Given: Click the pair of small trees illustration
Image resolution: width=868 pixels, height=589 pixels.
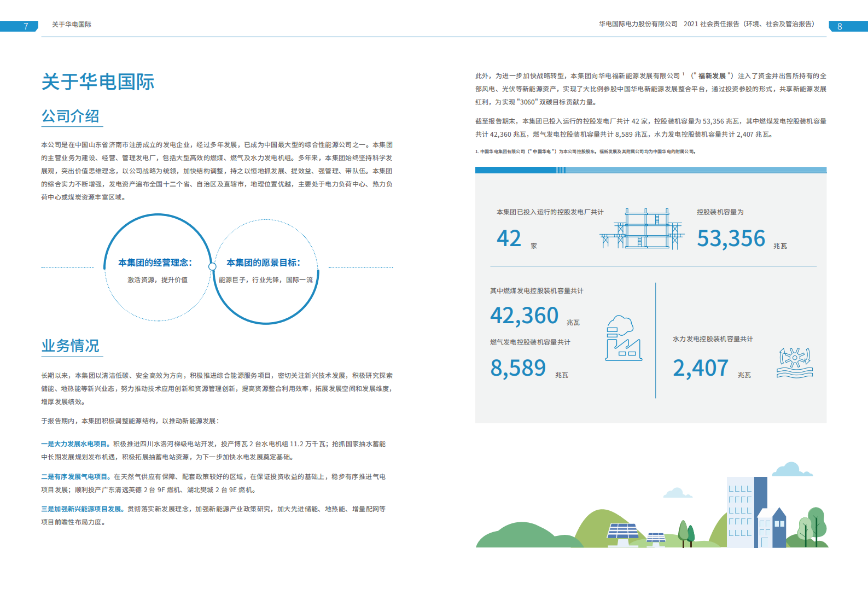Looking at the screenshot, I should click(686, 534).
